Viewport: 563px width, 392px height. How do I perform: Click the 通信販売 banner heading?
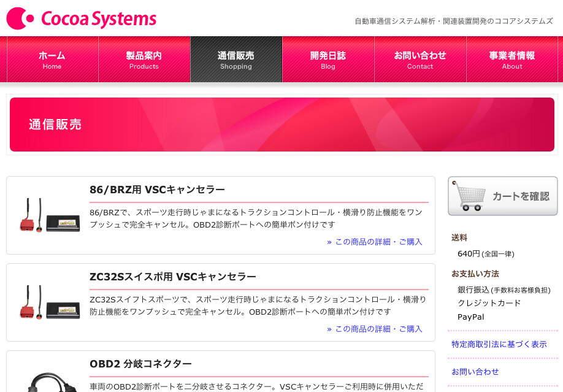click(55, 125)
